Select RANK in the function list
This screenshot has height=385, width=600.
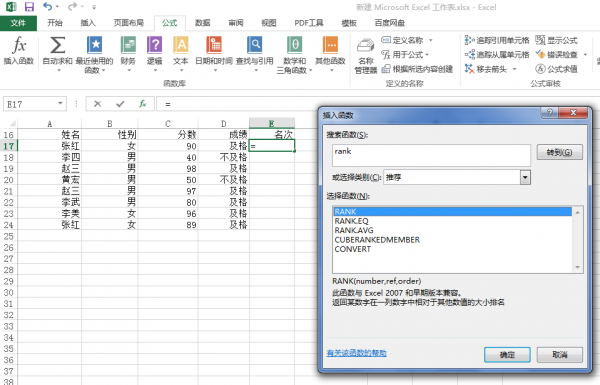453,212
